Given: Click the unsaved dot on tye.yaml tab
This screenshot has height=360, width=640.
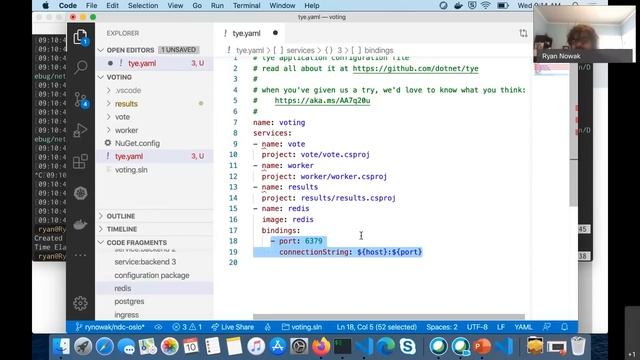Looking at the screenshot, I should (275, 33).
